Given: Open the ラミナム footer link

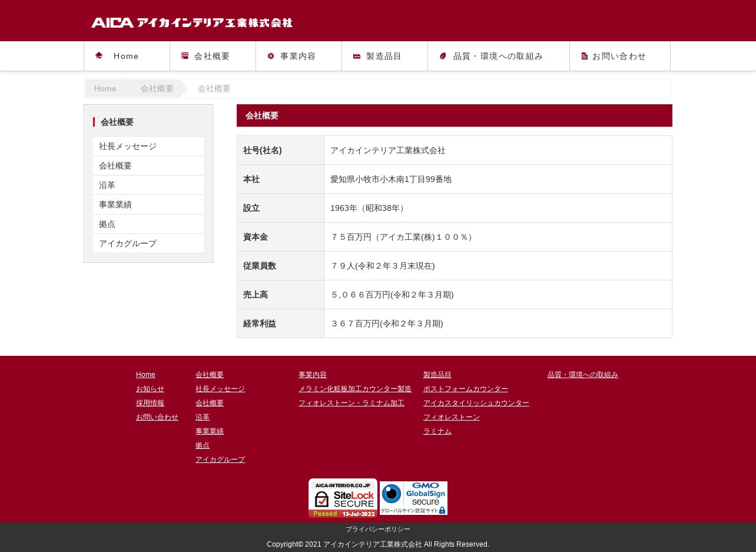Looking at the screenshot, I should (437, 431).
